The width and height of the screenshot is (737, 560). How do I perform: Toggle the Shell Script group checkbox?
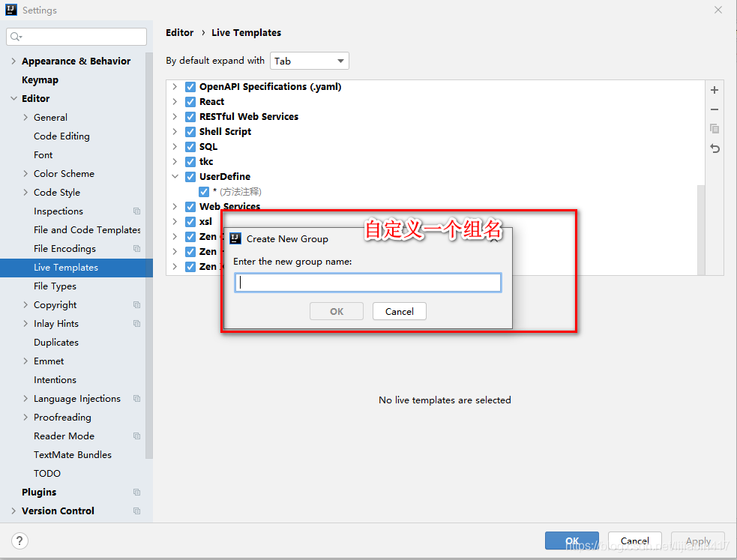[190, 132]
